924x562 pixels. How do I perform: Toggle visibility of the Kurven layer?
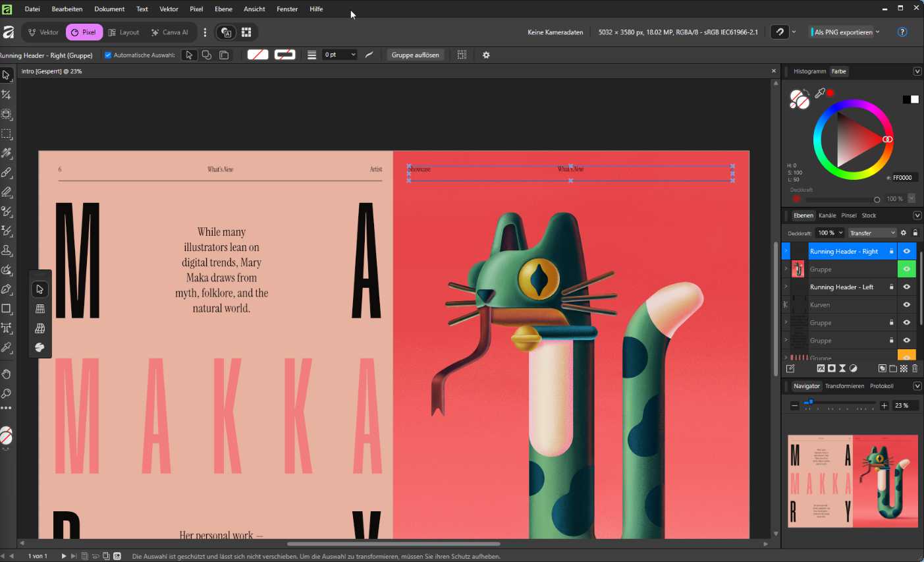point(907,304)
